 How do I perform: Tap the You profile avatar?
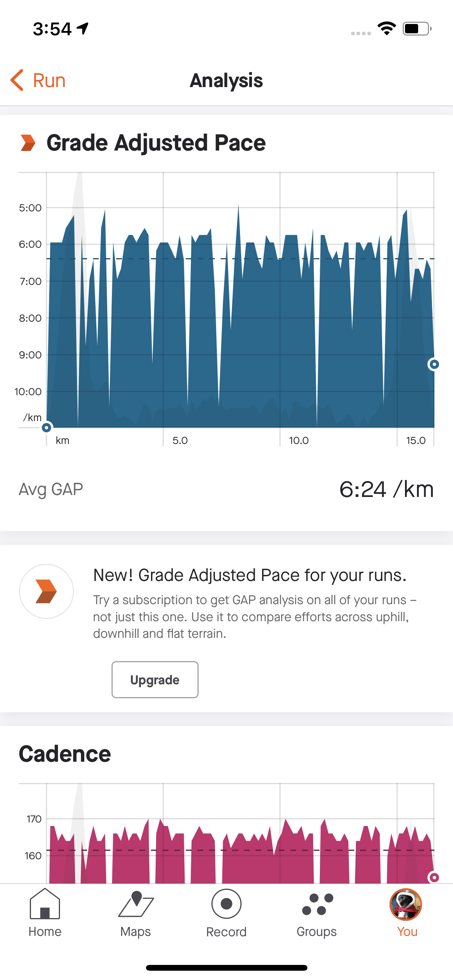[406, 905]
